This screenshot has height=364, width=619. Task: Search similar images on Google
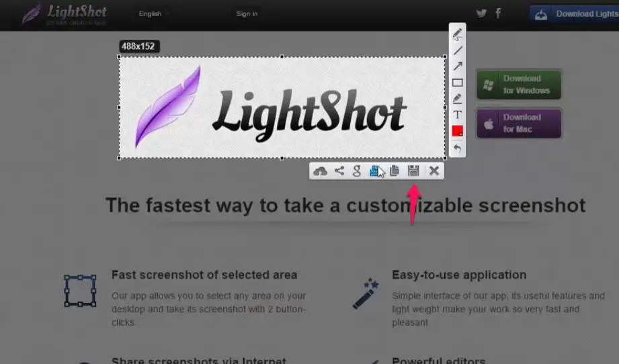click(357, 171)
